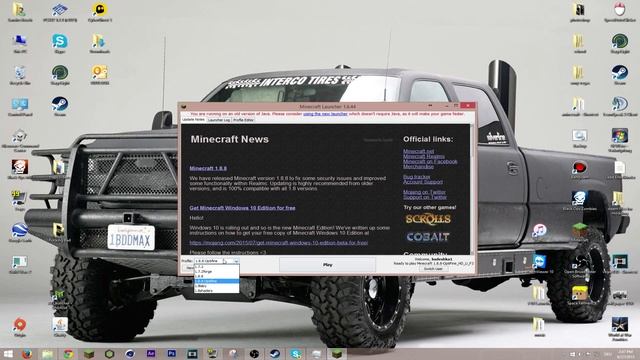
Task: Open the Mojang on Twitter link
Action: pos(424,192)
